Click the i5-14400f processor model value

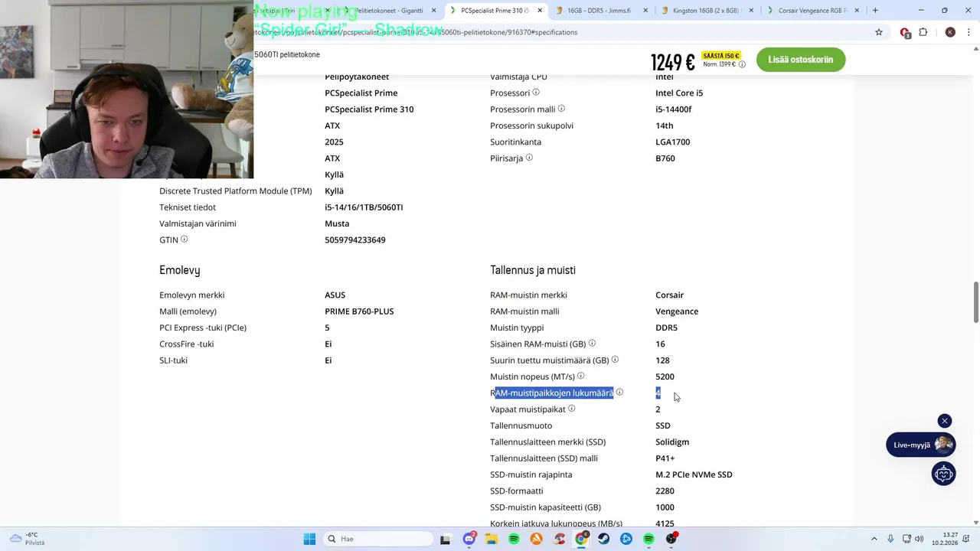674,109
